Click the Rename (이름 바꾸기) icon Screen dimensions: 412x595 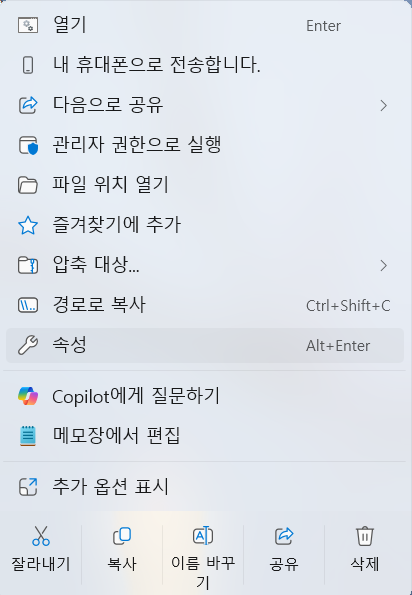coord(203,536)
